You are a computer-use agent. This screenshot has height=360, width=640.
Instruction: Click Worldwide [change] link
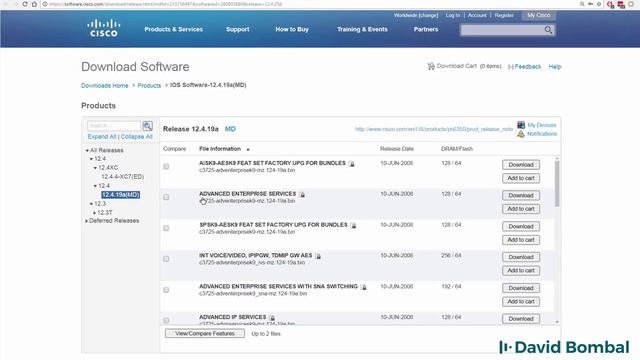tap(416, 15)
